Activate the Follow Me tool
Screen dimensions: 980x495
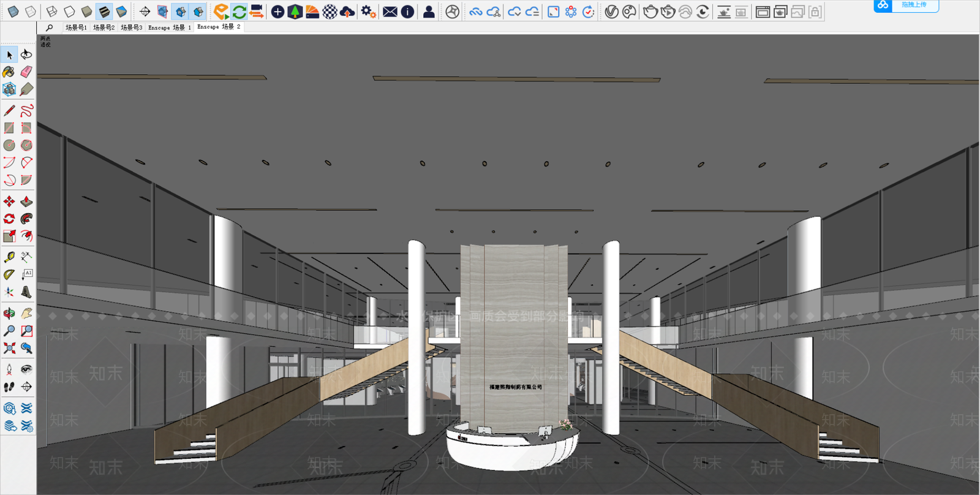point(26,219)
